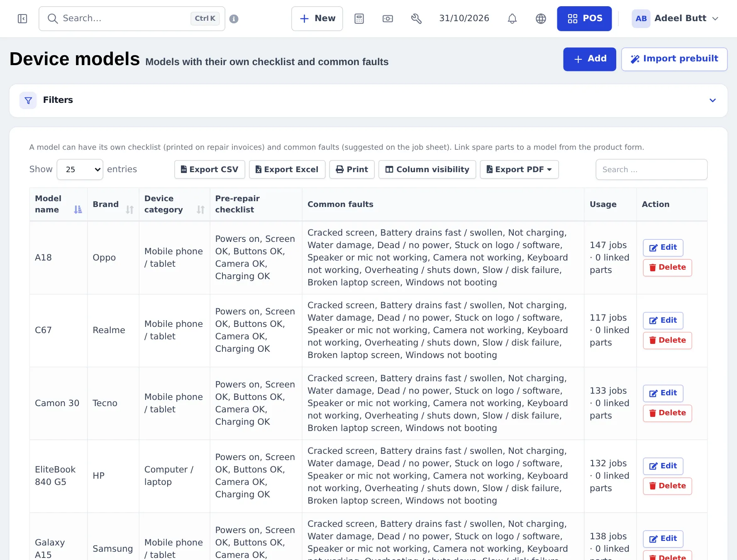Delete the A18 model
This screenshot has width=737, height=560.
(667, 268)
